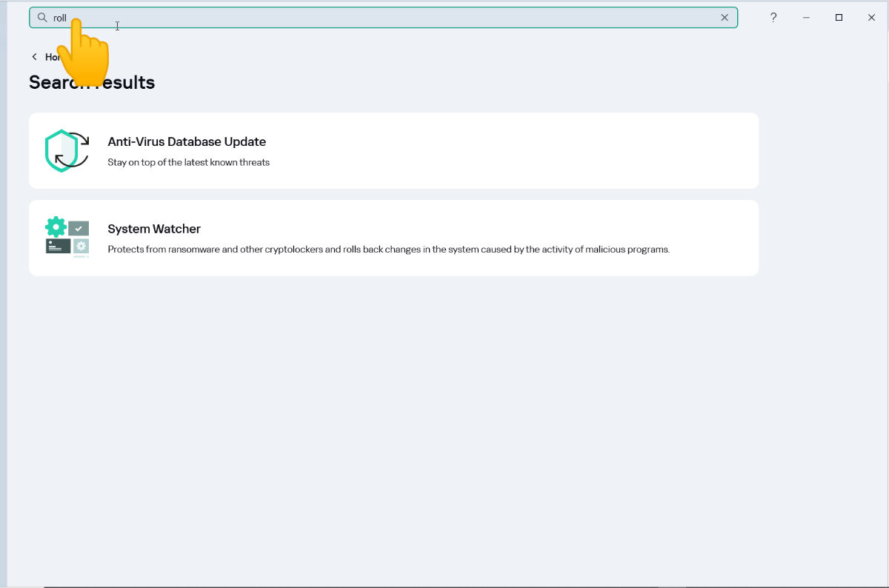This screenshot has height=588, width=889.
Task: Click 'Stay on top of the latest known threats'
Action: tap(189, 162)
